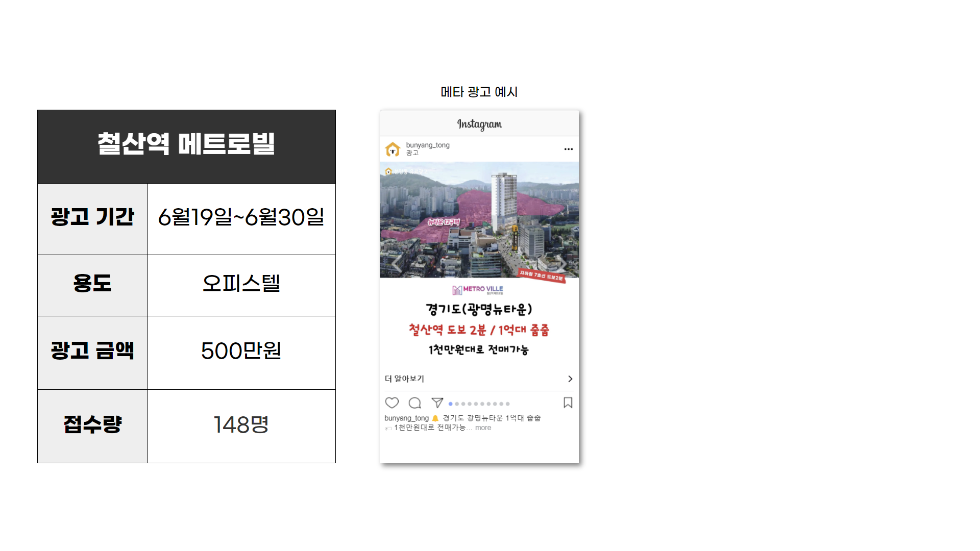Viewport: 980px width, 551px height.
Task: Go to previous carousel image arrow
Action: (397, 263)
